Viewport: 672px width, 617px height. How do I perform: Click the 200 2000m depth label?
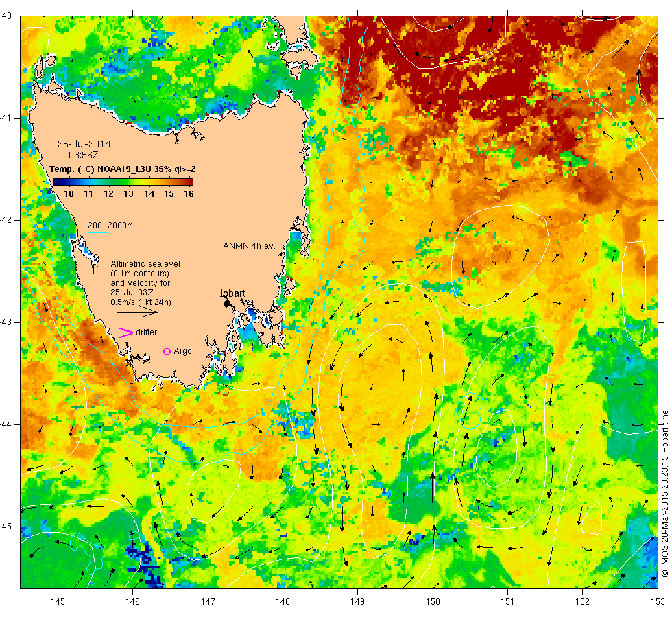[110, 226]
